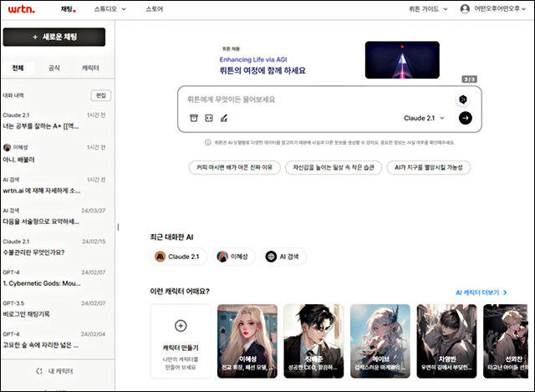
Task: Choose suggestion AI가 지구를 멸망시킬 가능성
Action: pos(429,167)
